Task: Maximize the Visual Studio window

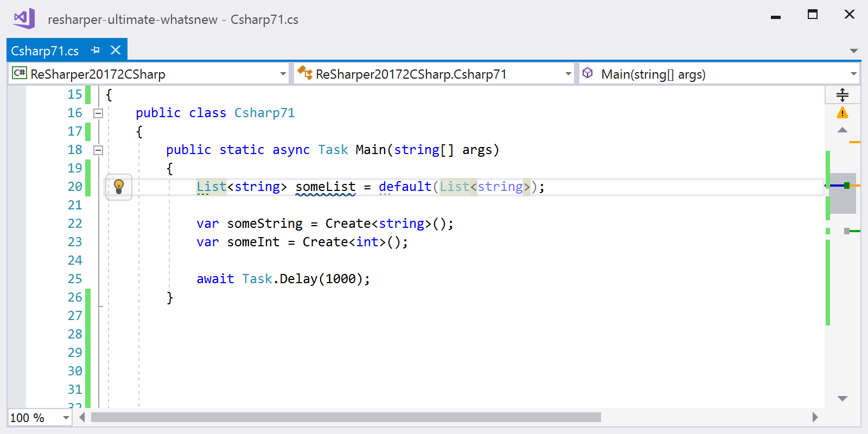Action: (813, 15)
